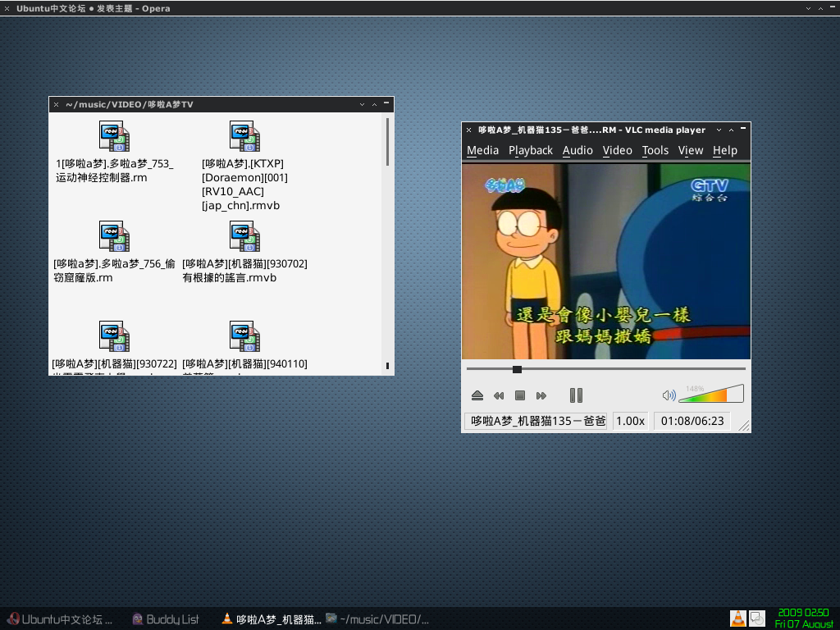Click the next/fast-forward button in VLC

pos(541,395)
